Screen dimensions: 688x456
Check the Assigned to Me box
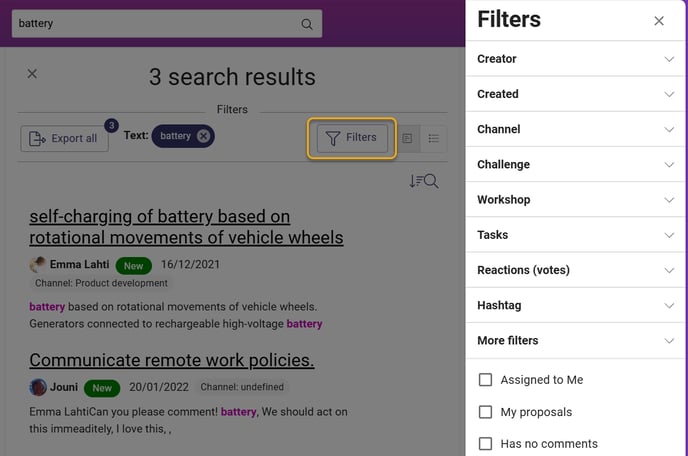[485, 380]
